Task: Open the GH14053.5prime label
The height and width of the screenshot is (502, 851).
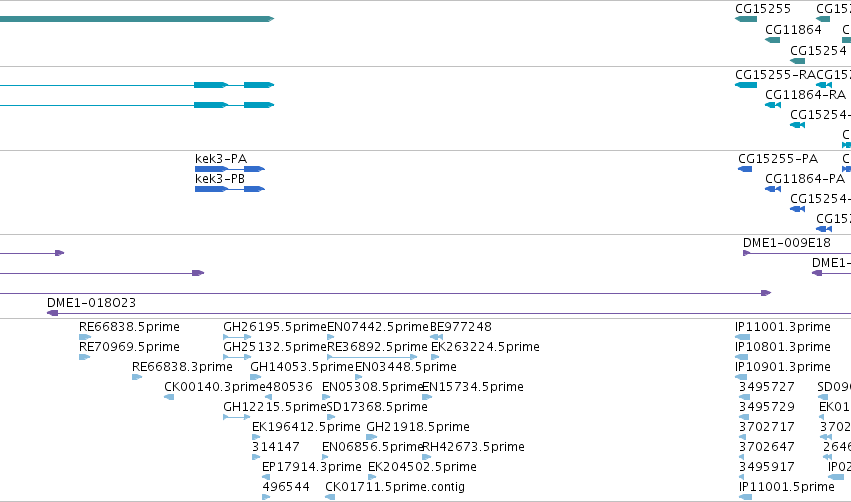Action: [302, 367]
